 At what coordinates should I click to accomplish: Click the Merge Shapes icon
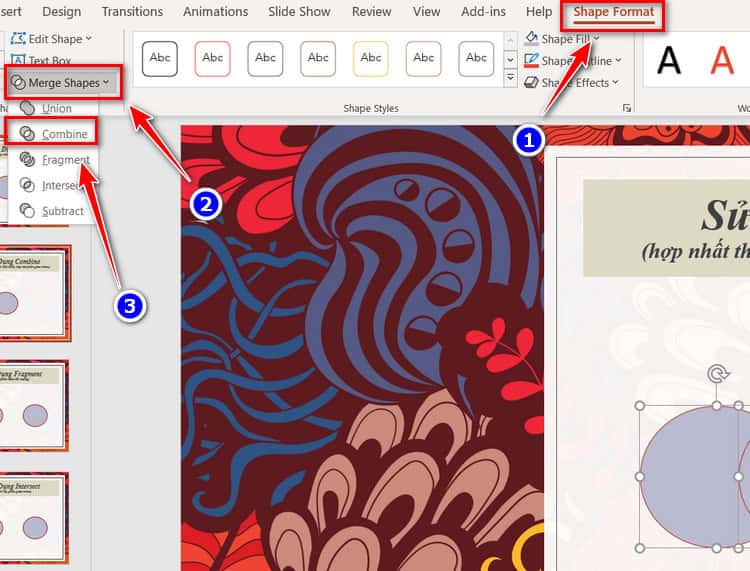pyautogui.click(x=18, y=83)
